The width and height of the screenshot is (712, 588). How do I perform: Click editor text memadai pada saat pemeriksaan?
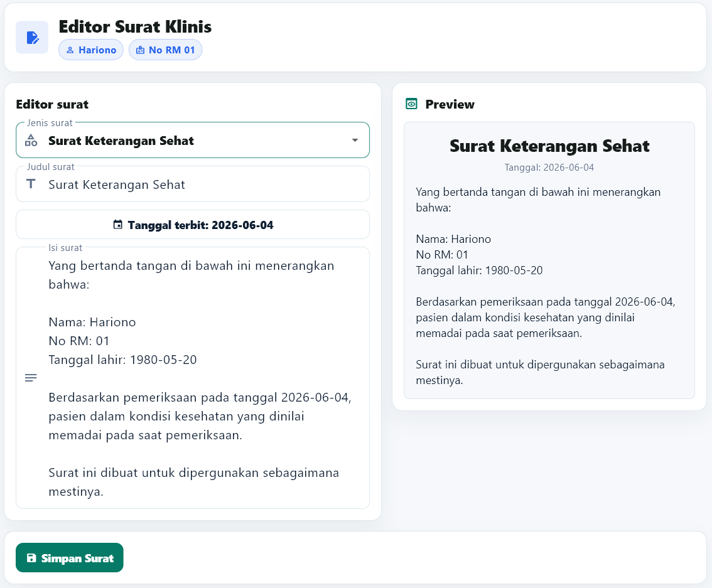point(145,435)
